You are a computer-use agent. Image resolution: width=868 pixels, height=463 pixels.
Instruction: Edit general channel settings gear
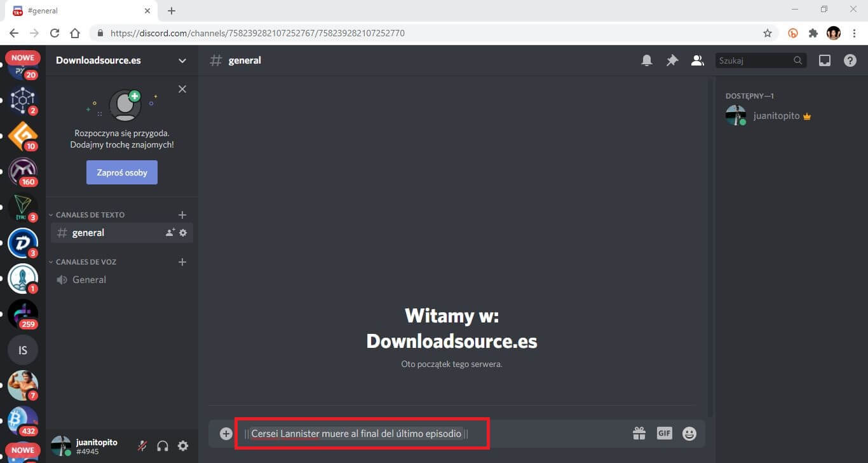point(183,233)
